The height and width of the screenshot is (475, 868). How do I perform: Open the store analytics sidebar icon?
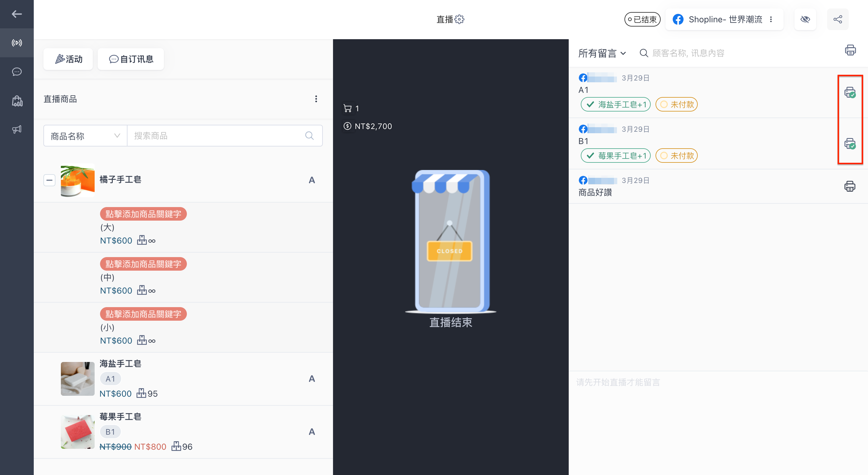[17, 101]
